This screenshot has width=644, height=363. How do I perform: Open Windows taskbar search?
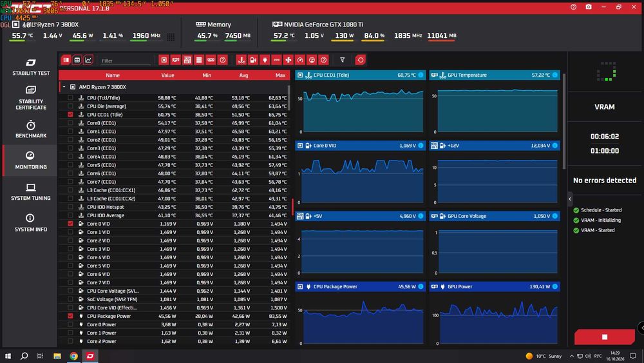point(24,356)
